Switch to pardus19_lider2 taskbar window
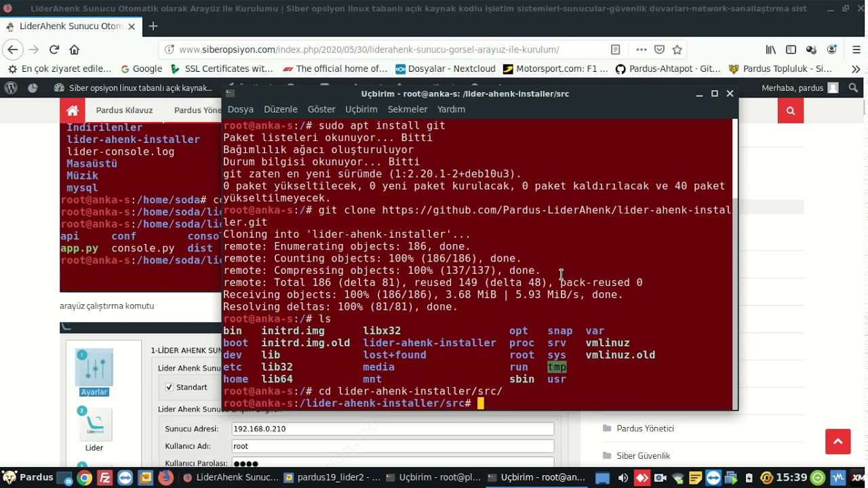 [x=332, y=478]
